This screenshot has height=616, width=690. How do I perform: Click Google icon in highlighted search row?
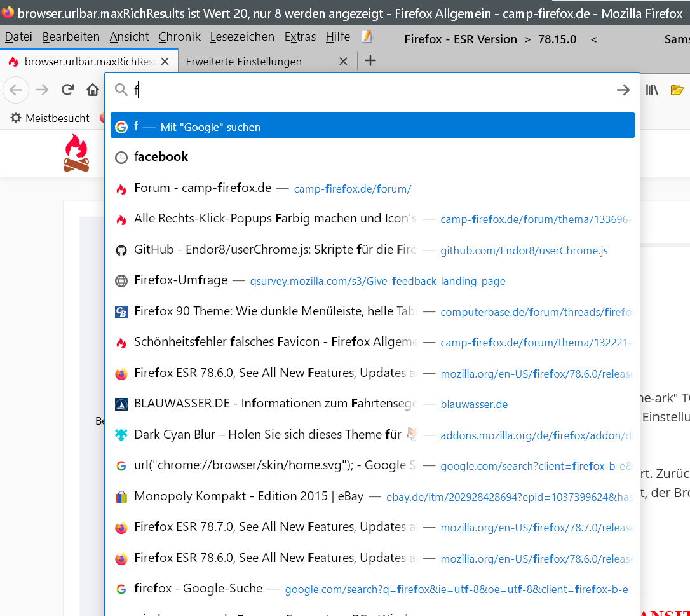tap(121, 127)
